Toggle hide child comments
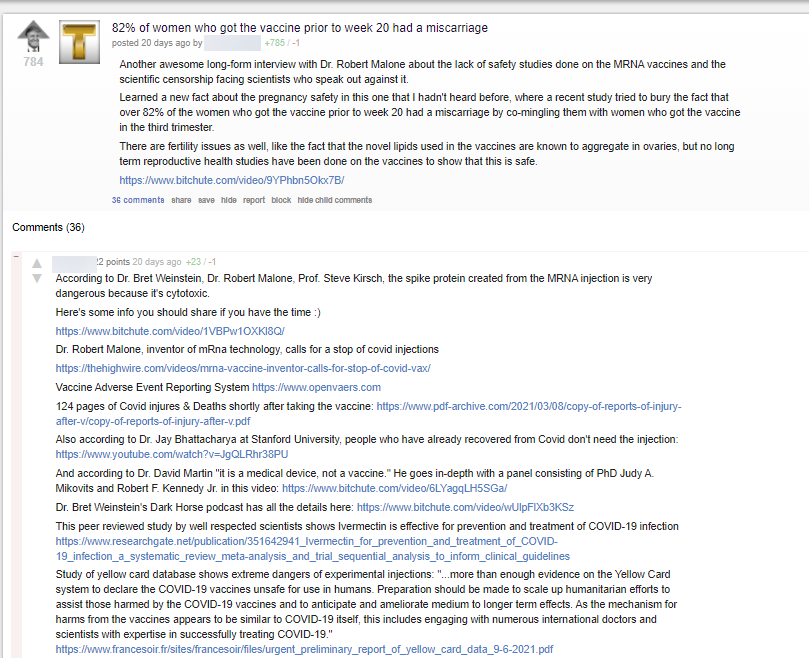 [x=335, y=200]
